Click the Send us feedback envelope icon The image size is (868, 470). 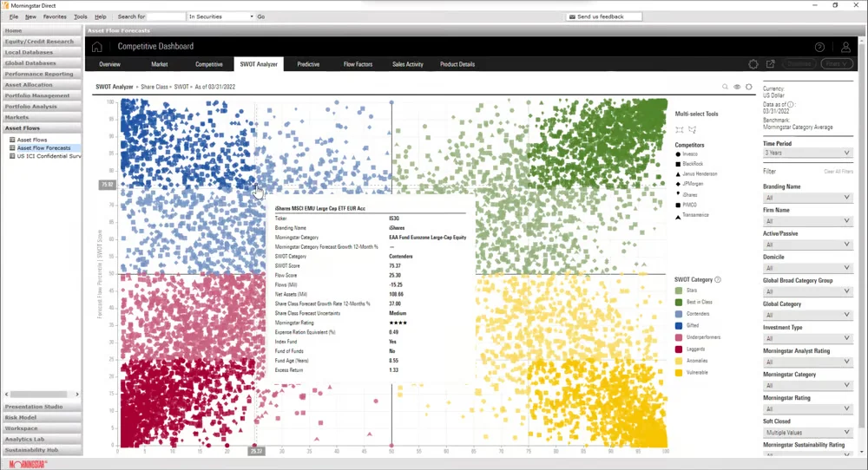(572, 16)
